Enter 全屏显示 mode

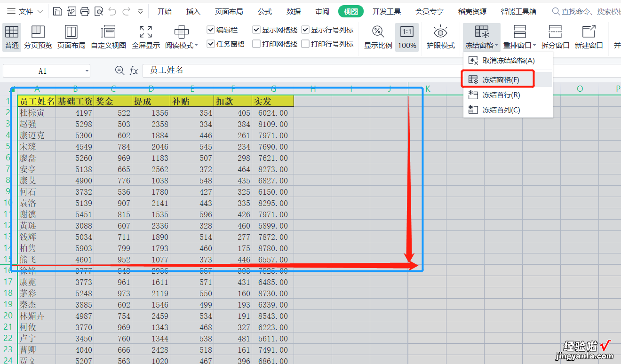pos(146,37)
